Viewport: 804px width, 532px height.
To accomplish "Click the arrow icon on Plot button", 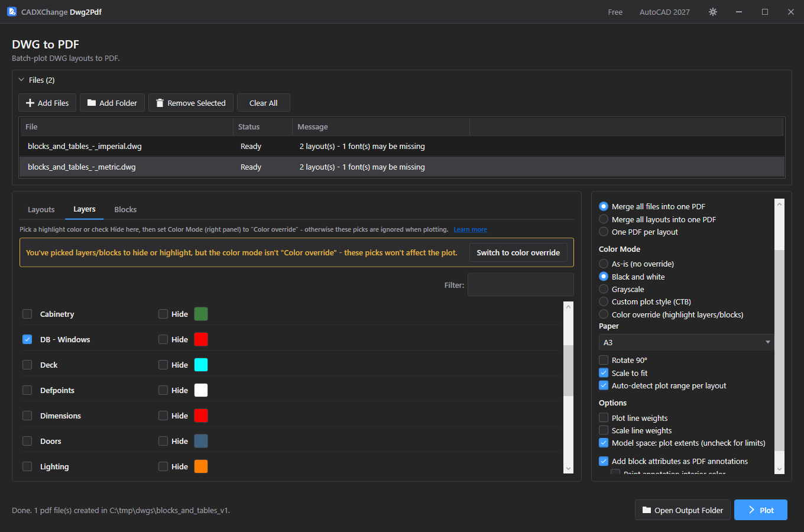I will (751, 510).
